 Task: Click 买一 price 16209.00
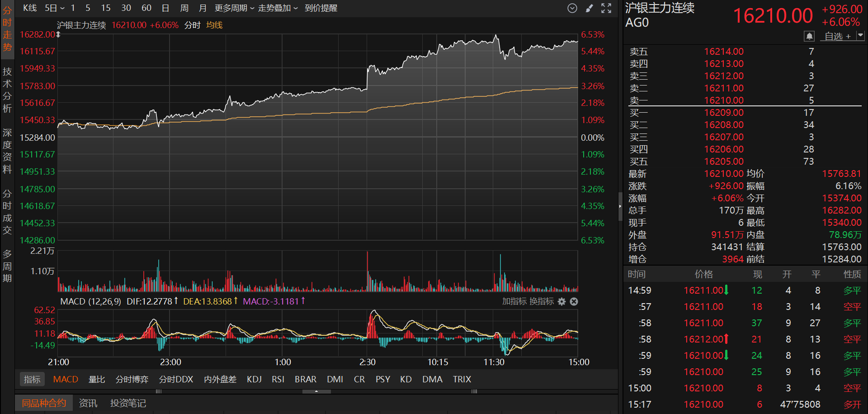coord(724,113)
